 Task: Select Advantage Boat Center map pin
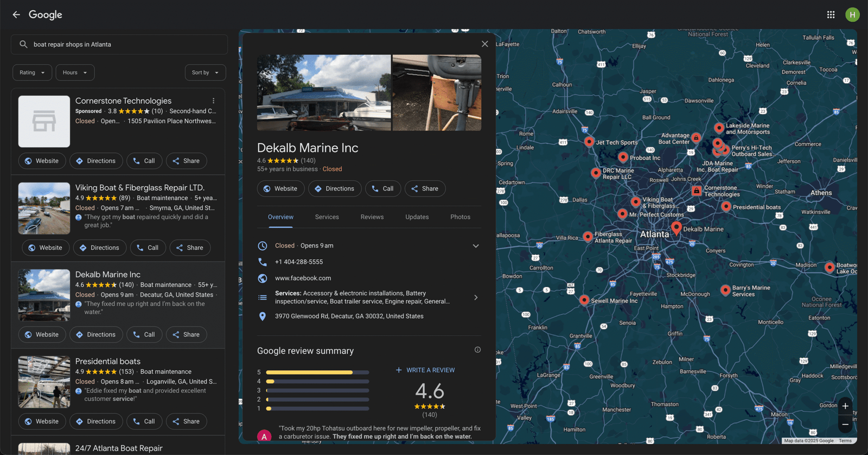(x=696, y=137)
